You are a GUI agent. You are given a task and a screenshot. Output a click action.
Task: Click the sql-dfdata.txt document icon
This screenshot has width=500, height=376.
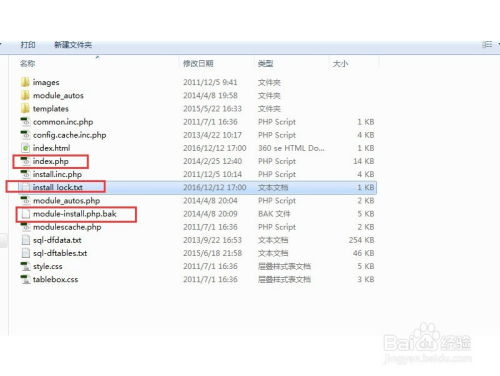[25, 240]
